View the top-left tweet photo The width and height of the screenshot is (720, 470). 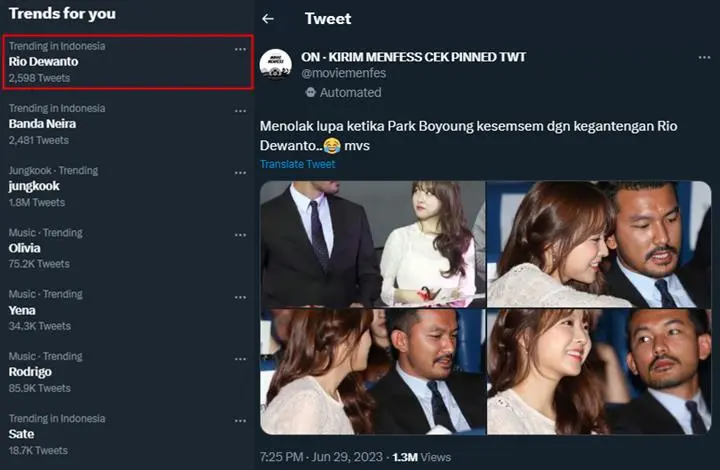[372, 244]
